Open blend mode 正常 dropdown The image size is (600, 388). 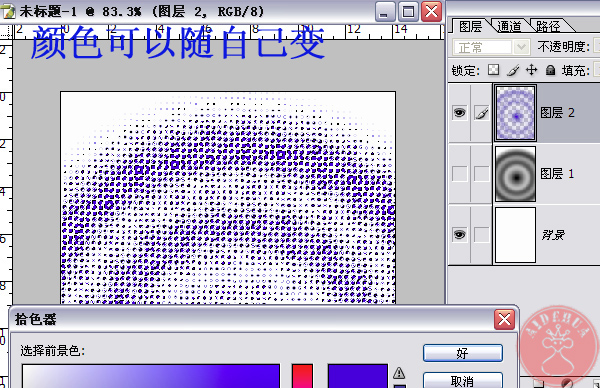(x=491, y=47)
